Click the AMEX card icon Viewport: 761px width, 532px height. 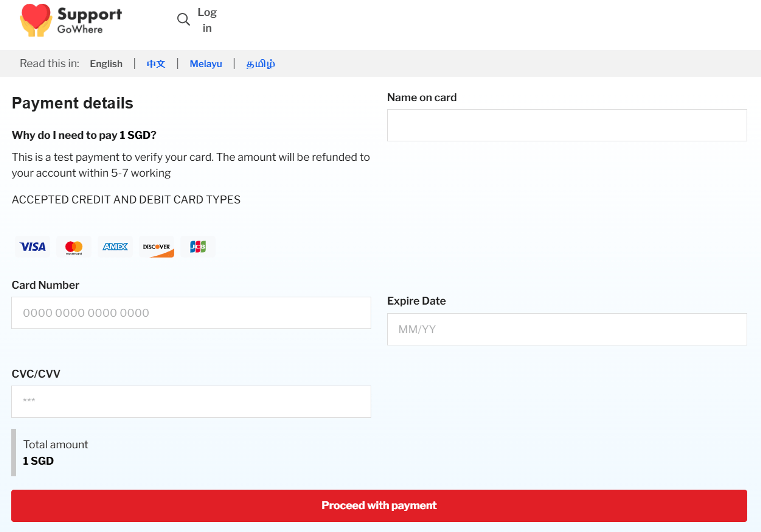115,247
